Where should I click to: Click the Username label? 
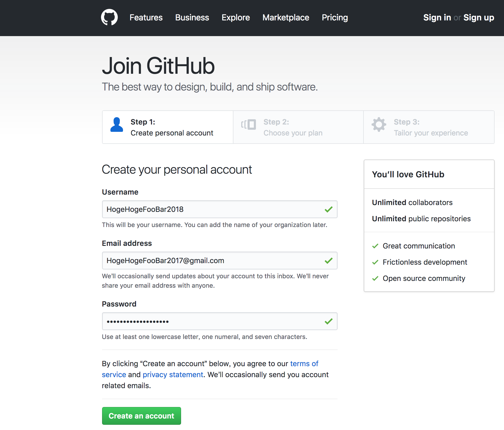120,192
